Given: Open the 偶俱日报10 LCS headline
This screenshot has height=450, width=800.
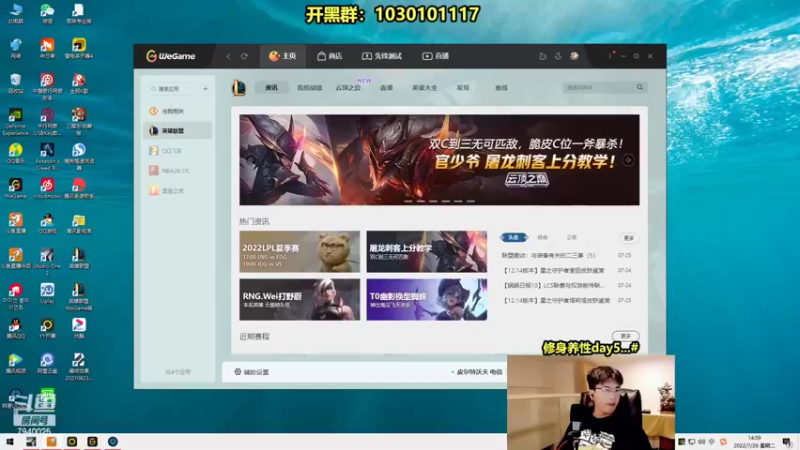Looking at the screenshot, I should click(553, 285).
